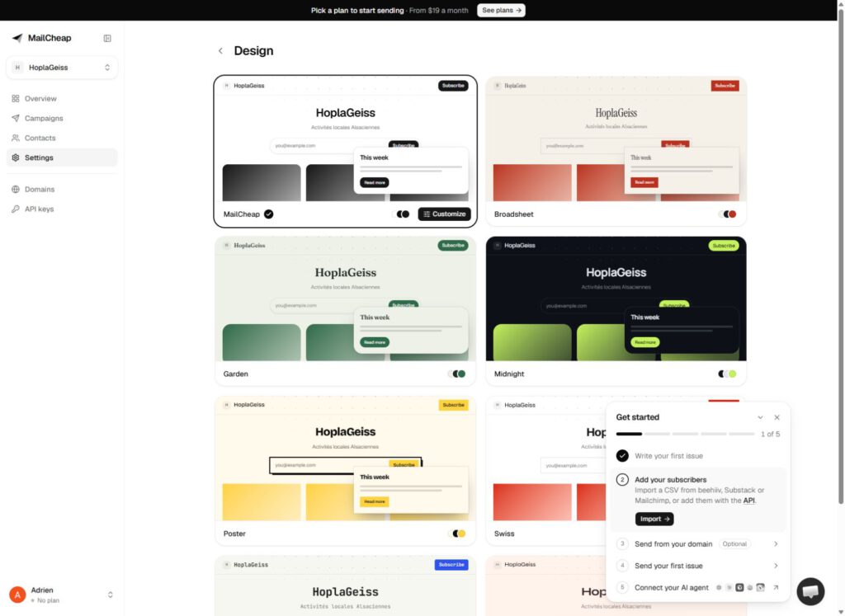Screen dimensions: 845x616
Task: Click the 1 of 5 progress counter
Action: [770, 434]
